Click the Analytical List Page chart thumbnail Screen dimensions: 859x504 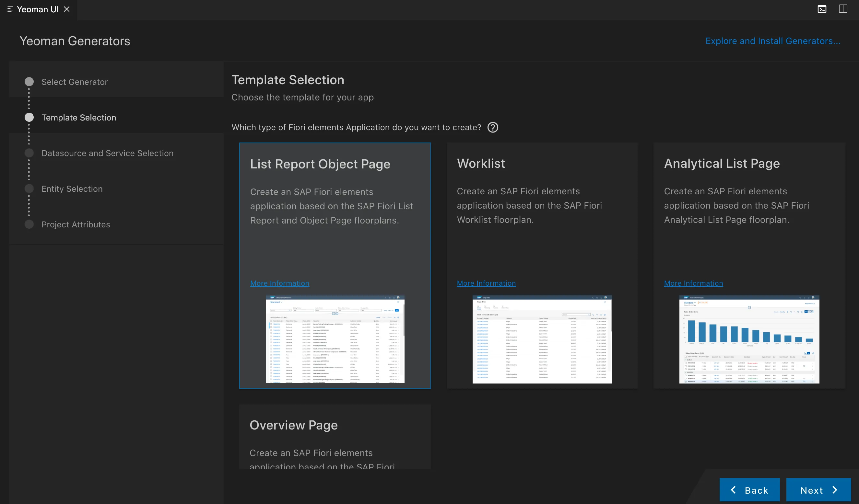[749, 339]
